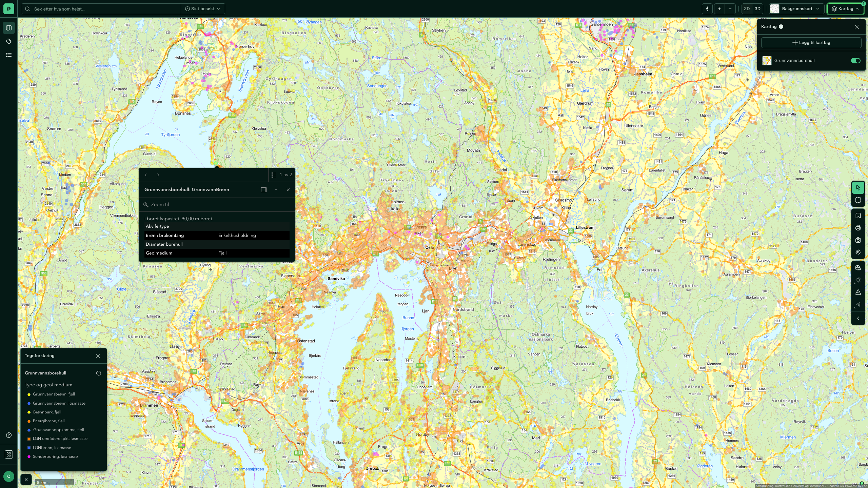This screenshot has height=488, width=868.
Task: Close the Tegnforklaring legend panel
Action: 98,356
